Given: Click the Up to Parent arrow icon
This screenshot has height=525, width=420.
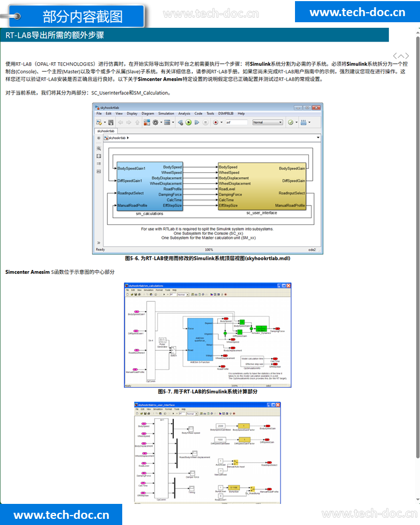Looking at the screenshot, I should [137, 123].
